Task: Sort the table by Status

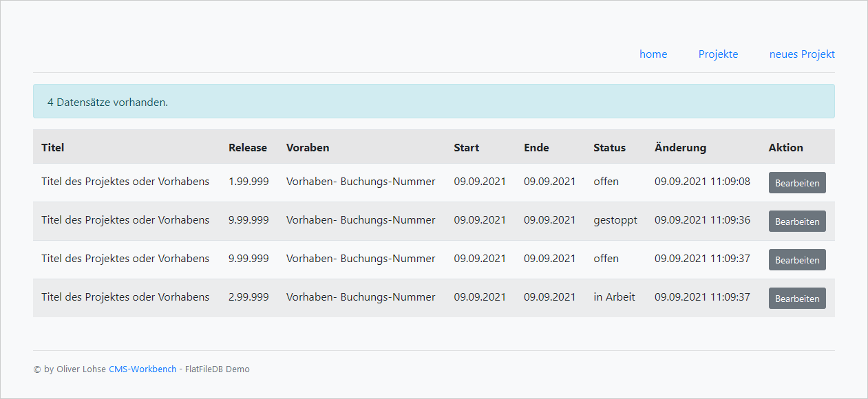Action: pos(609,147)
